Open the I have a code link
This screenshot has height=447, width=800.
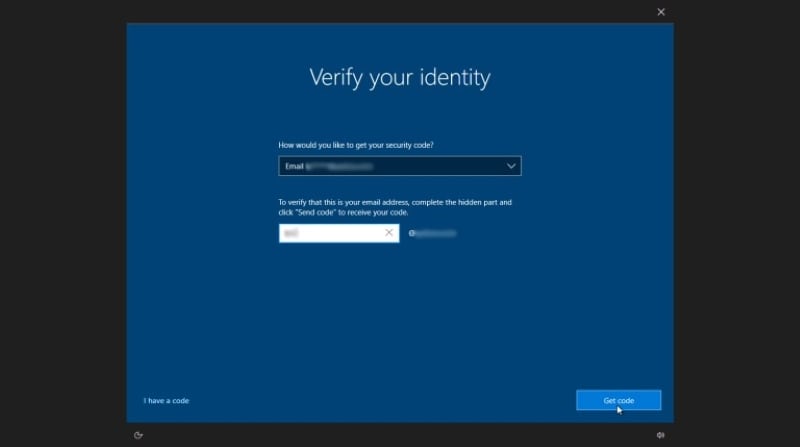click(x=166, y=401)
